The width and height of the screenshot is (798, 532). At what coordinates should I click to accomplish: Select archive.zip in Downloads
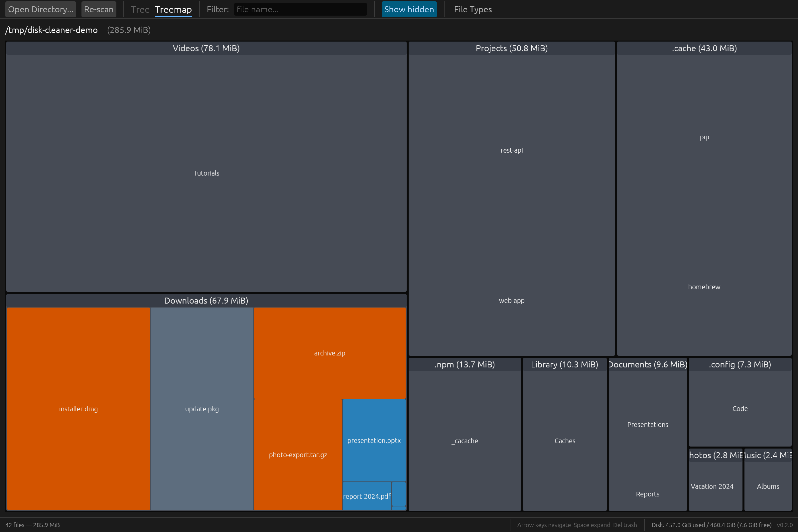(x=329, y=353)
